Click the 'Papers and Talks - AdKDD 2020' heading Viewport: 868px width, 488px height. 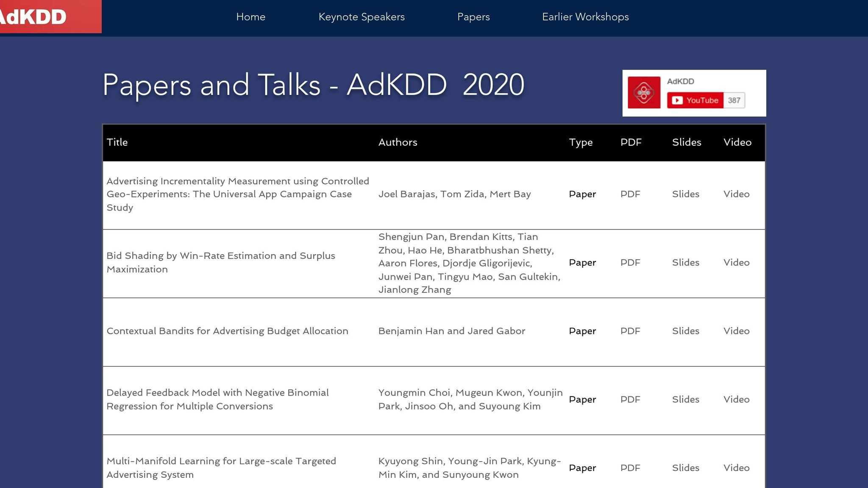(314, 85)
